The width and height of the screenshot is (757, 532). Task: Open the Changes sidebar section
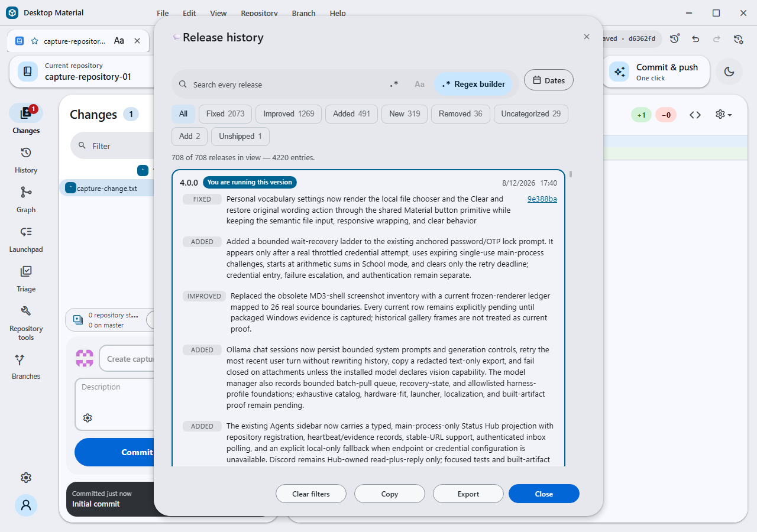(26, 119)
